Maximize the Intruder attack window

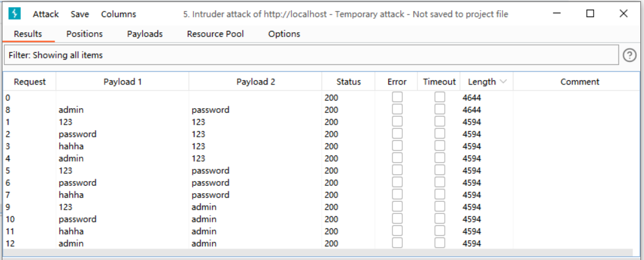pos(590,14)
